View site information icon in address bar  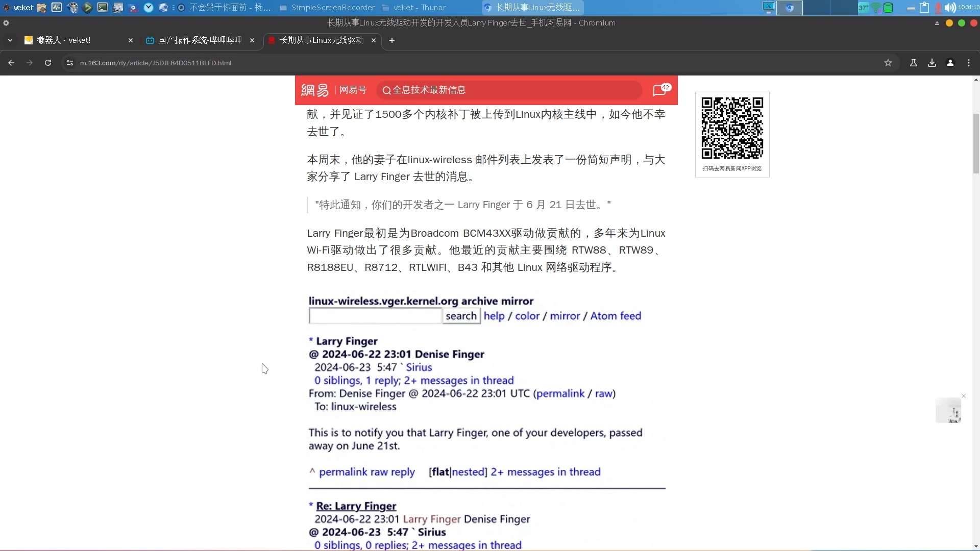coord(70,63)
